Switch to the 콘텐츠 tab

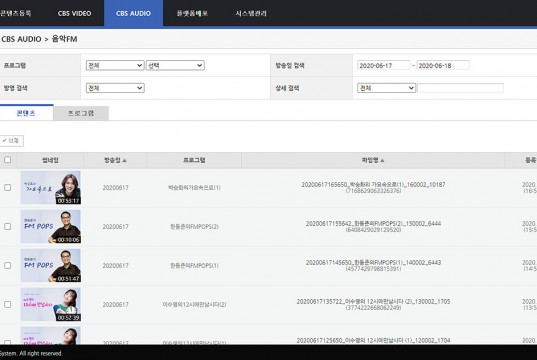(26, 113)
